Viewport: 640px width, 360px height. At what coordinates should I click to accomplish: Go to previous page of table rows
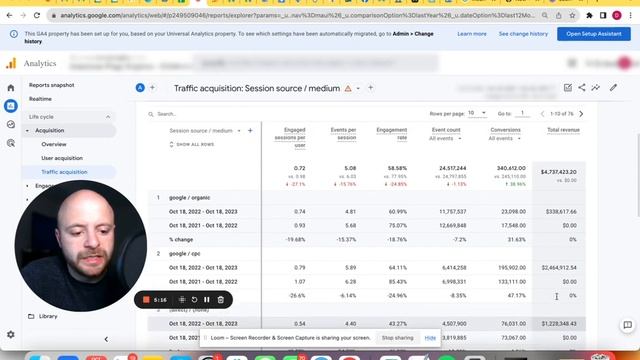542,114
